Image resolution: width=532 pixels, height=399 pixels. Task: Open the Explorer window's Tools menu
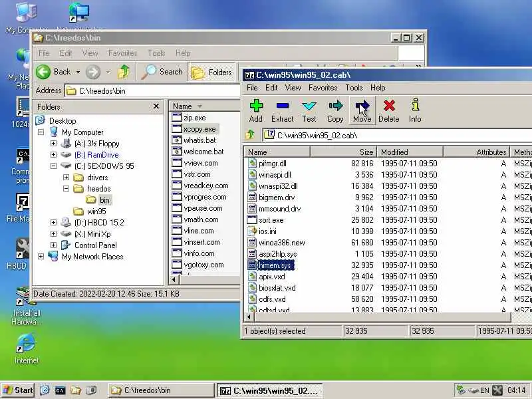click(156, 53)
